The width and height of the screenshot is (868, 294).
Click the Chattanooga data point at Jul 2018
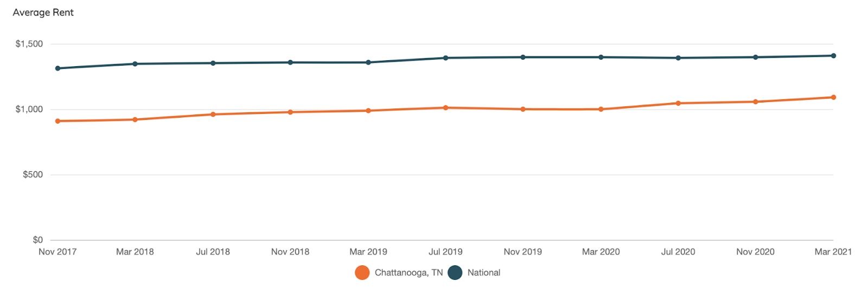pos(213,114)
